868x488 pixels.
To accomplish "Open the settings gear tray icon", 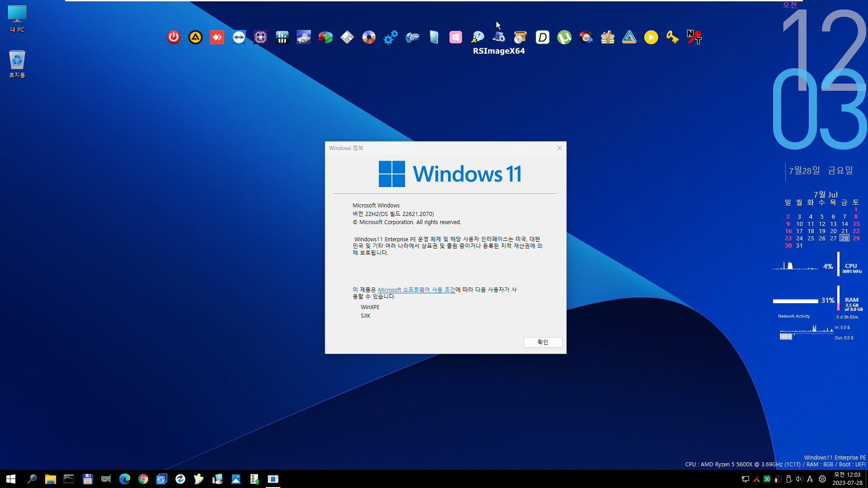I will click(x=822, y=479).
